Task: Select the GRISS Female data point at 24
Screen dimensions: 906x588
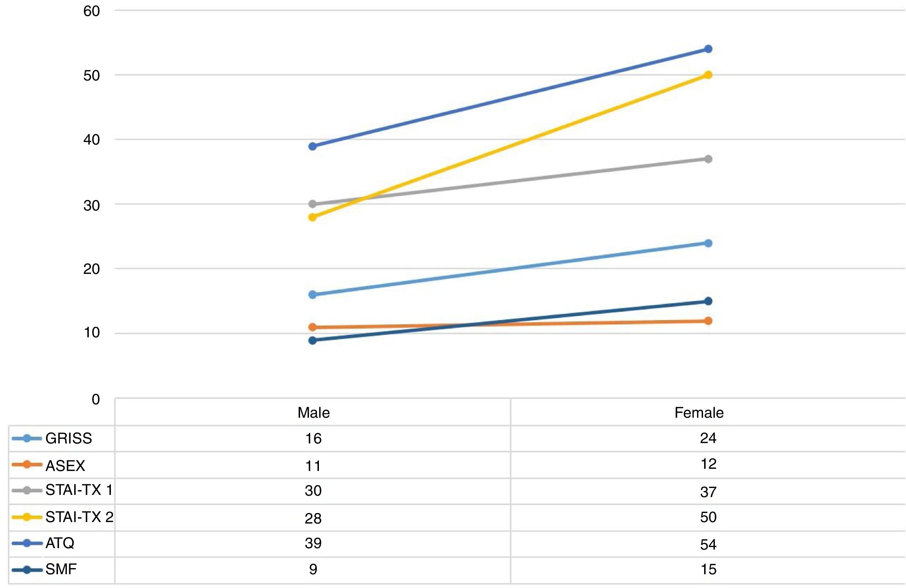Action: [708, 243]
